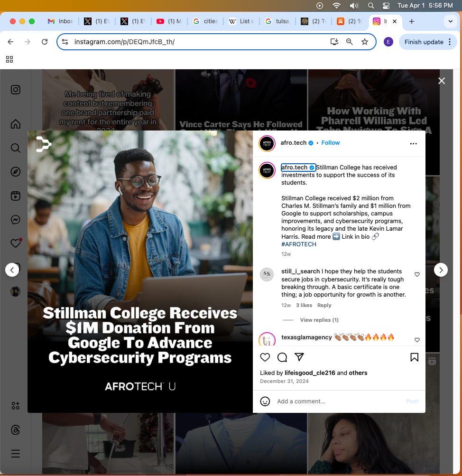Screen dimensions: 462x476
Task: Open Meta AI Studio icon in sidebar
Action: click(16, 406)
